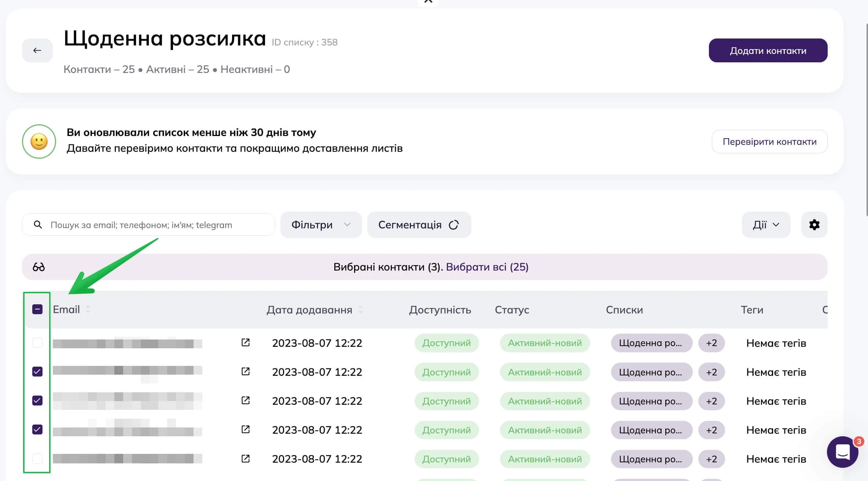Sort by the Дата додавання column arrows

(361, 310)
